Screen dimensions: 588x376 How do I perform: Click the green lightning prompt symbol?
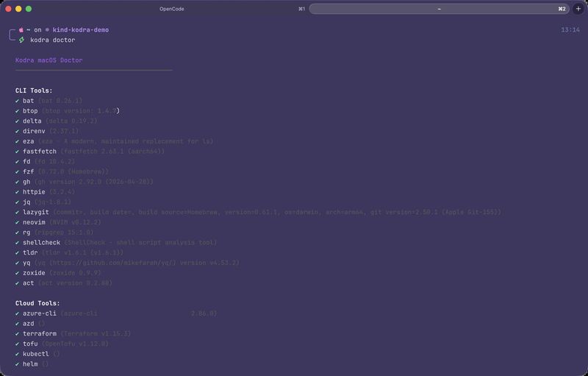click(x=22, y=40)
